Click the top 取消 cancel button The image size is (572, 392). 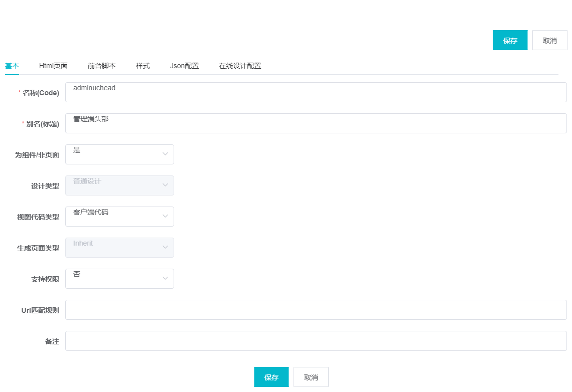pyautogui.click(x=549, y=40)
